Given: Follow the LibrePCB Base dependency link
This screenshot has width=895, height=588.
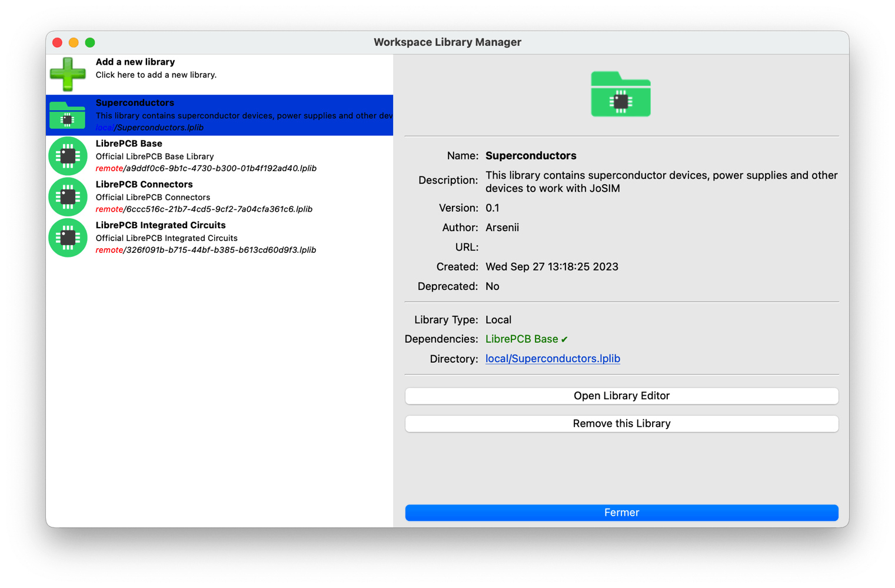Looking at the screenshot, I should point(521,339).
